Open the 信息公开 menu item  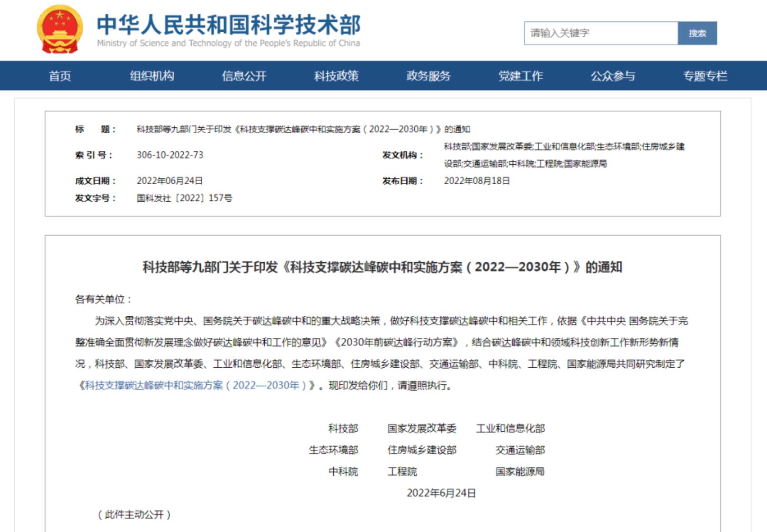click(243, 76)
